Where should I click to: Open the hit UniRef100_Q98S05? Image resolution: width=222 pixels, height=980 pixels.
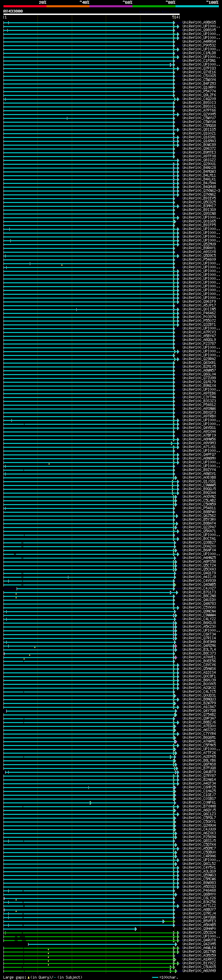pos(199,30)
